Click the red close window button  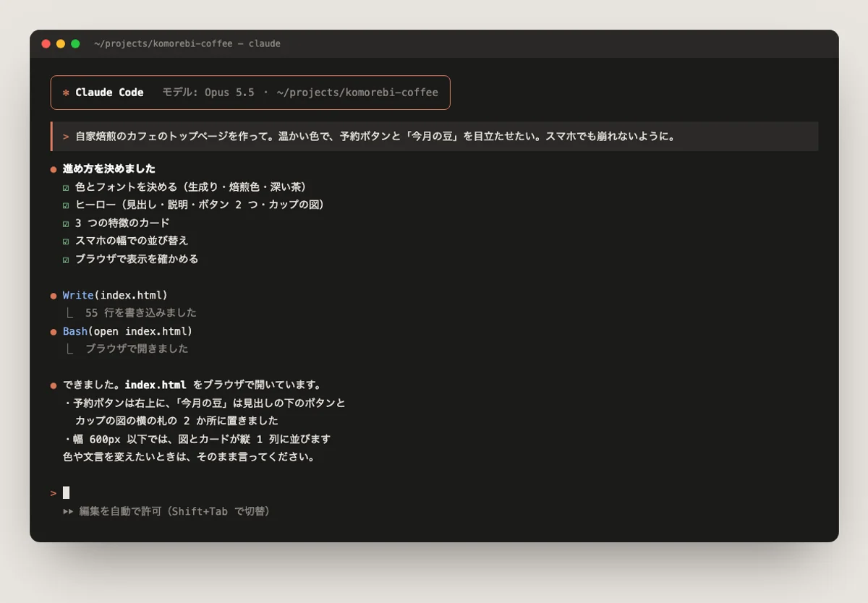(46, 44)
